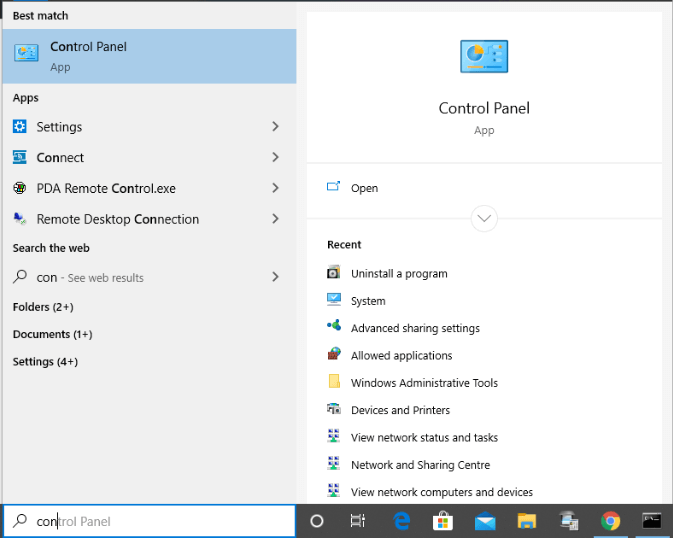Open Allowed applications
This screenshot has height=538, width=673.
[x=402, y=356]
